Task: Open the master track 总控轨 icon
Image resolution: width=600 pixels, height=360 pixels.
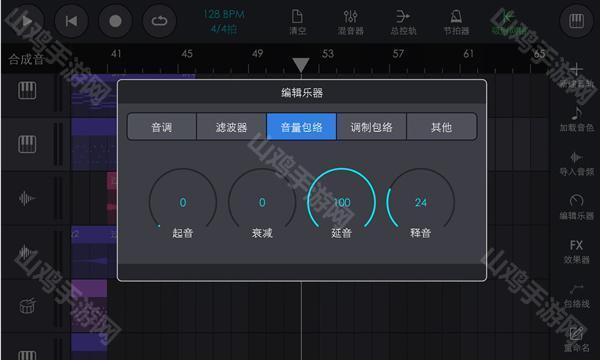Action: click(403, 22)
